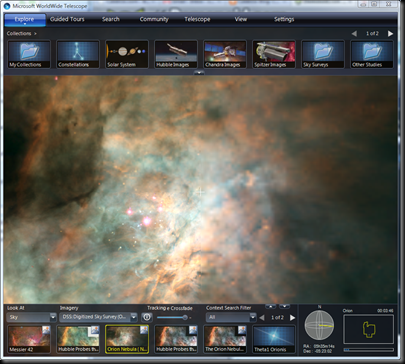Go to the Community tab
The image size is (405, 364).
154,19
